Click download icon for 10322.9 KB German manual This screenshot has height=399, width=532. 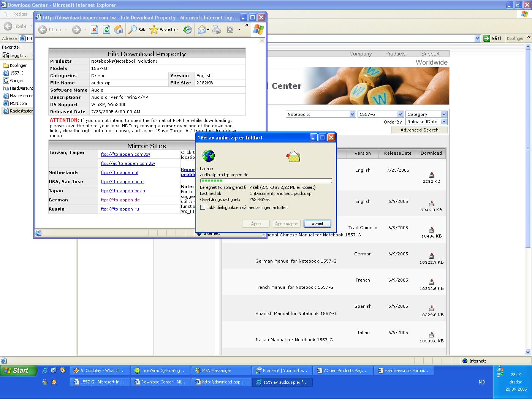click(x=431, y=256)
